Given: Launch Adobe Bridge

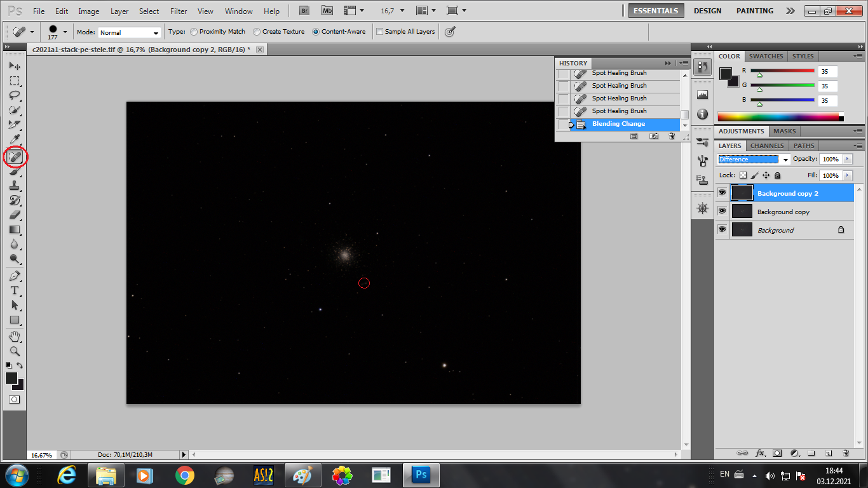Looking at the screenshot, I should click(304, 11).
